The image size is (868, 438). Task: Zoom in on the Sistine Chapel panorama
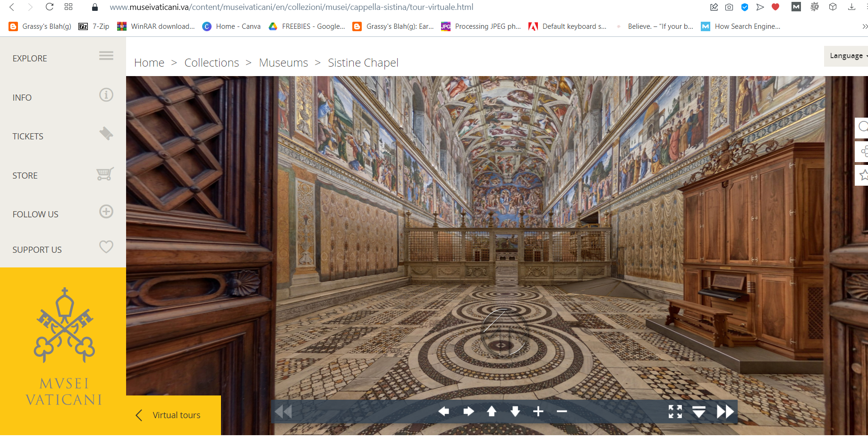pos(538,412)
